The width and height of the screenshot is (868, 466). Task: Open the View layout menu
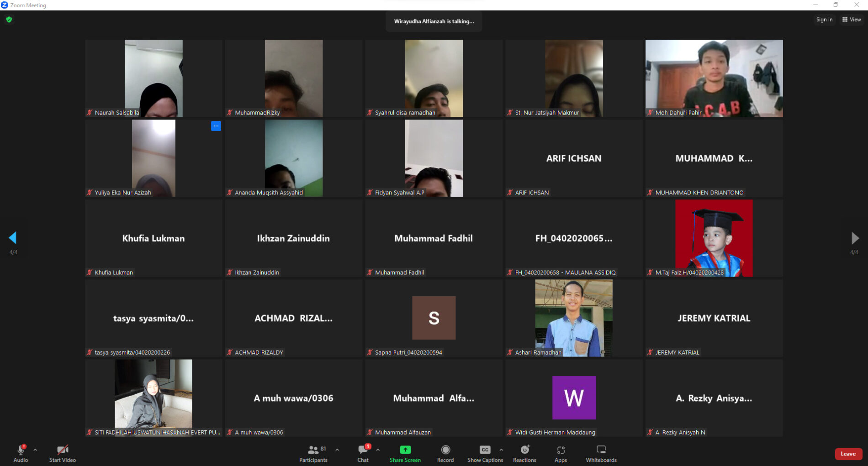coord(852,20)
